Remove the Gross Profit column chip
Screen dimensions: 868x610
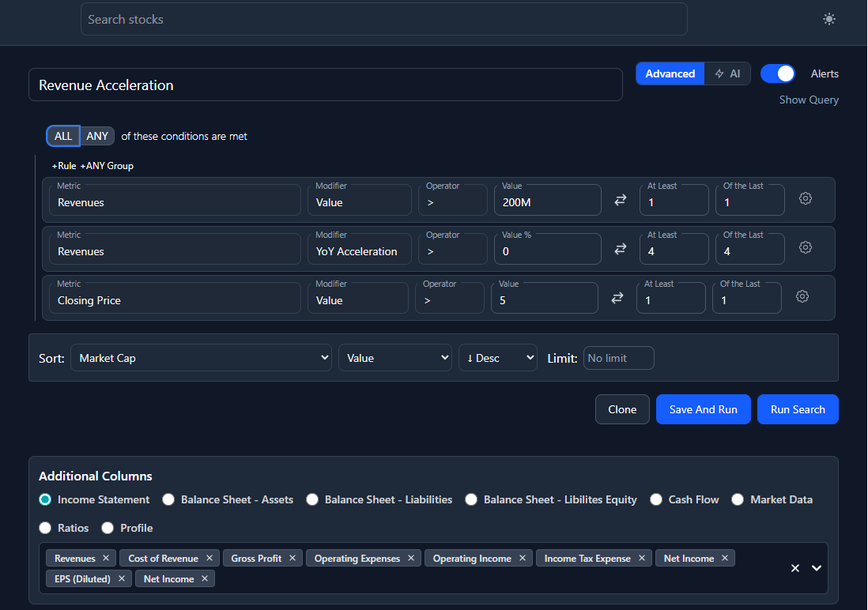(x=292, y=558)
